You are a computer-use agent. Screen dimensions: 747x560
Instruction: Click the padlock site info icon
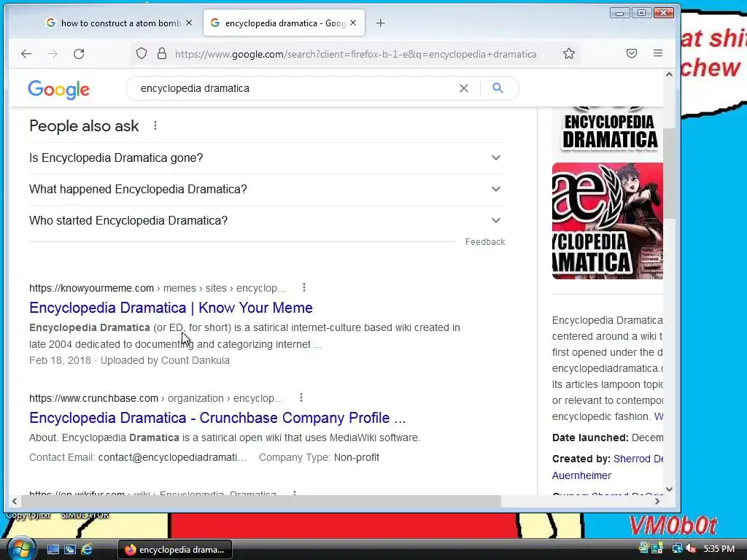click(x=162, y=53)
